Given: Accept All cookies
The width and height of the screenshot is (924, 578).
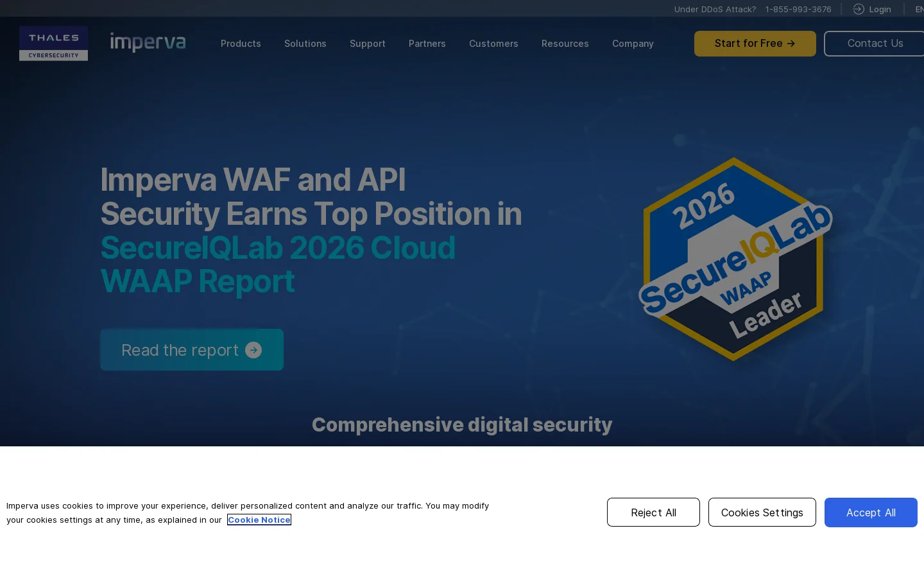Looking at the screenshot, I should click(x=871, y=512).
